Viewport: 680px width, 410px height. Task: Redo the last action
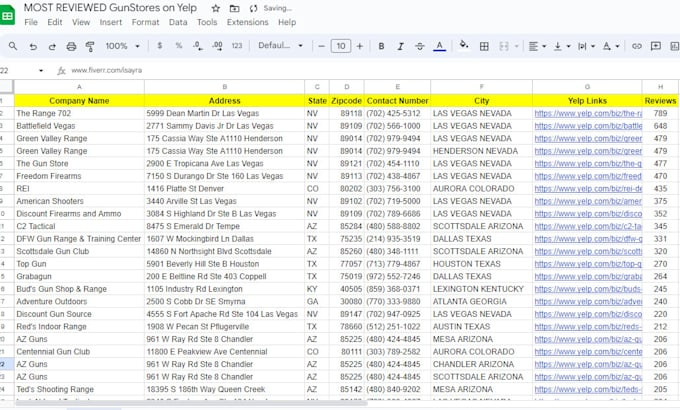pyautogui.click(x=52, y=46)
